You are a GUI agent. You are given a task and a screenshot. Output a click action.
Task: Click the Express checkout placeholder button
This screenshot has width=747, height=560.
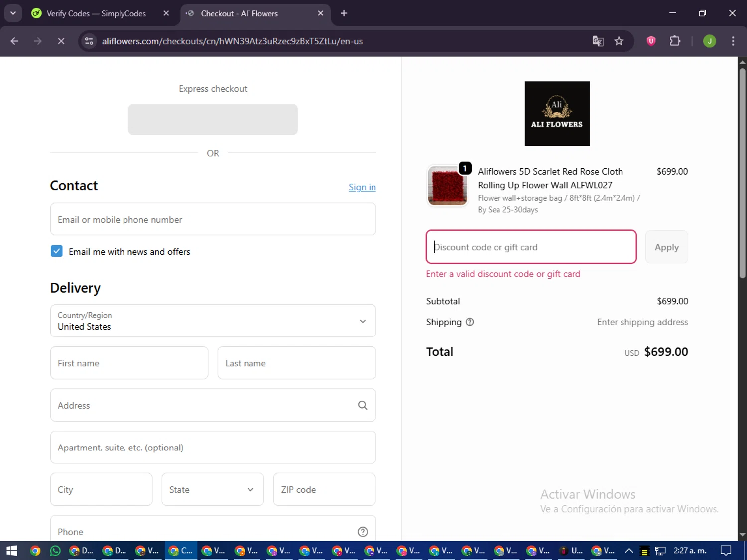point(213,119)
